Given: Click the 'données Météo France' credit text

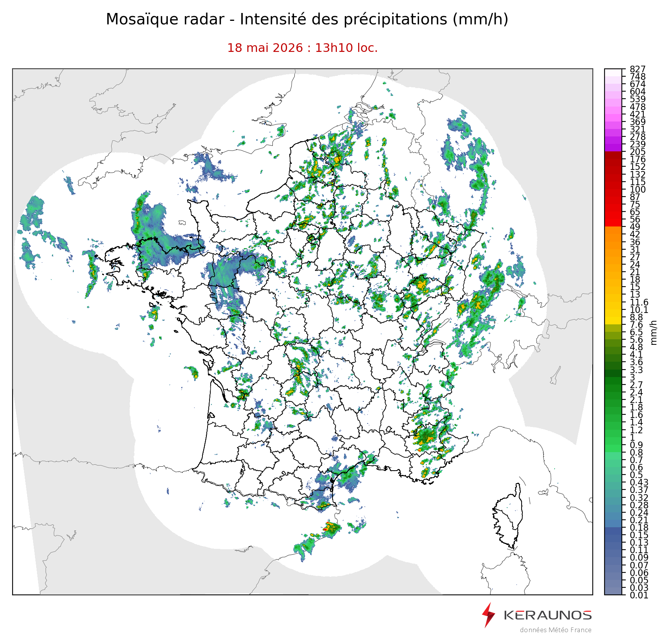Looking at the screenshot, I should [555, 630].
